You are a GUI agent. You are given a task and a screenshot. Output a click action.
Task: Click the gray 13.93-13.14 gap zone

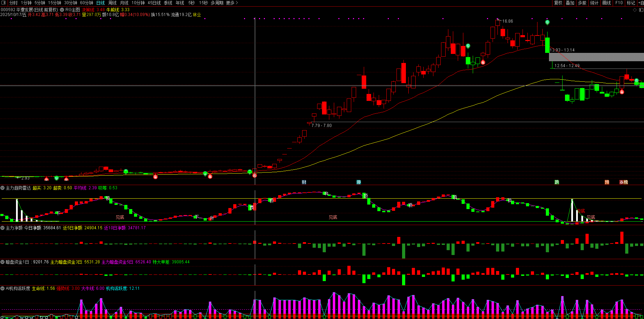[596, 57]
